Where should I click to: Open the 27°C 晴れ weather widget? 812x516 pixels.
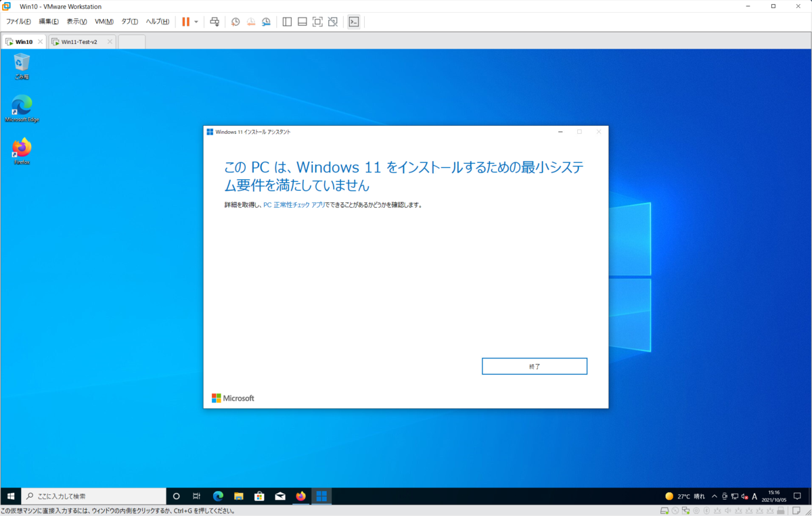pyautogui.click(x=685, y=496)
